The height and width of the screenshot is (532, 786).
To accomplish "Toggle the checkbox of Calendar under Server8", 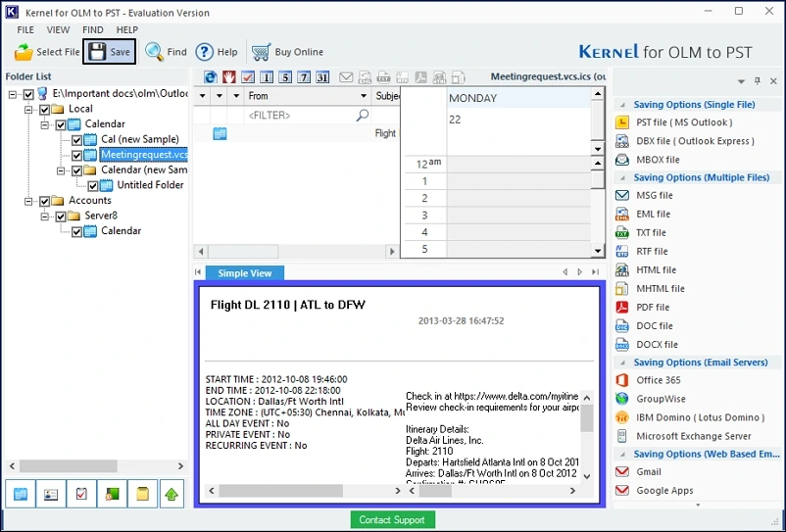I will (76, 231).
